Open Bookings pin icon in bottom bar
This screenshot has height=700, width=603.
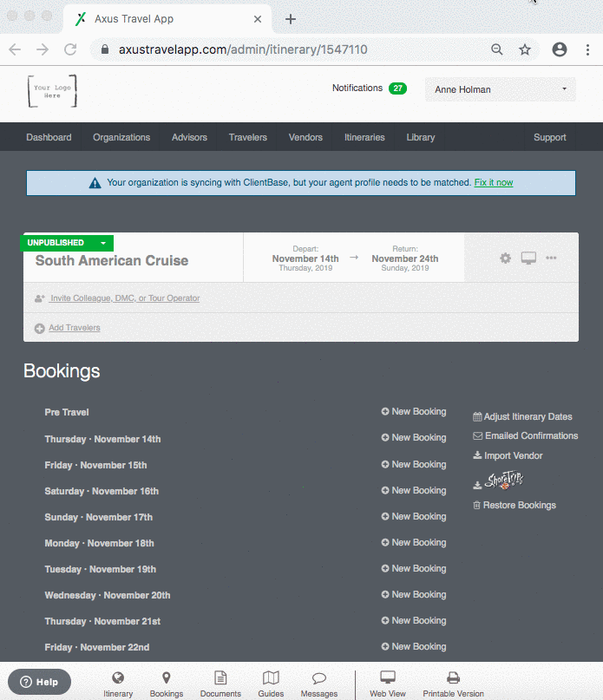[167, 677]
